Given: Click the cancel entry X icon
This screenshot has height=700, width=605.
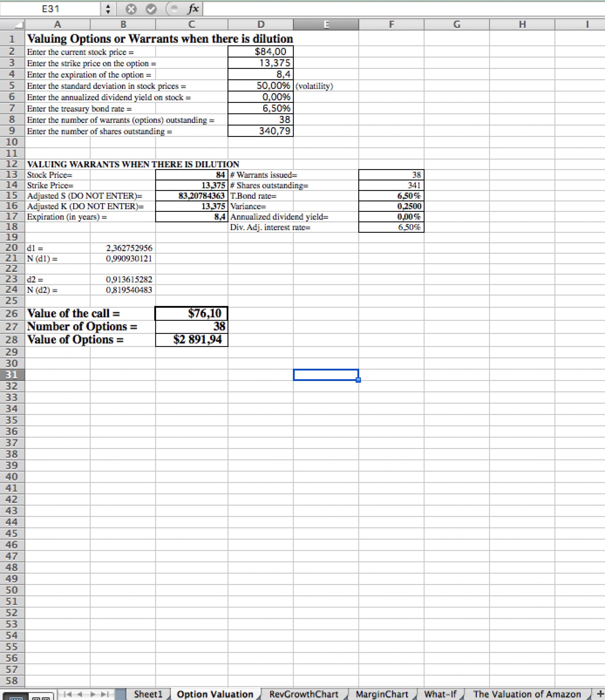Looking at the screenshot, I should tap(131, 9).
